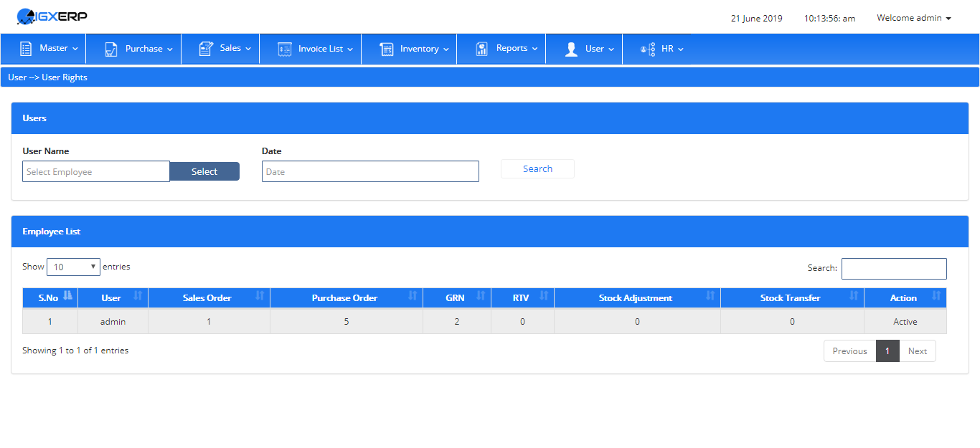Click the Inventory icon
Image resolution: width=980 pixels, height=448 pixels.
click(x=387, y=49)
